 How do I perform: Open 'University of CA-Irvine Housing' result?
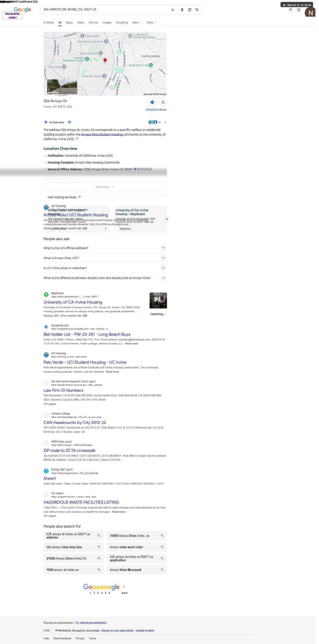click(73, 302)
